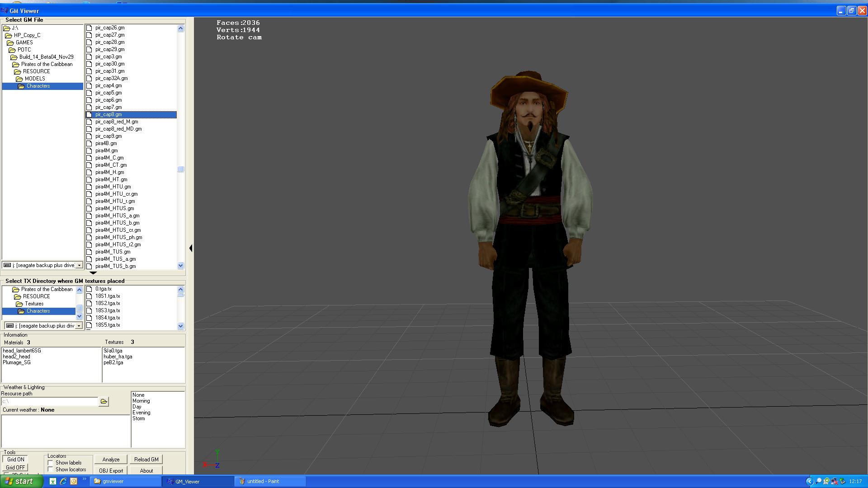The image size is (868, 488).
Task: Enable the Show labels checkbox
Action: click(x=51, y=463)
